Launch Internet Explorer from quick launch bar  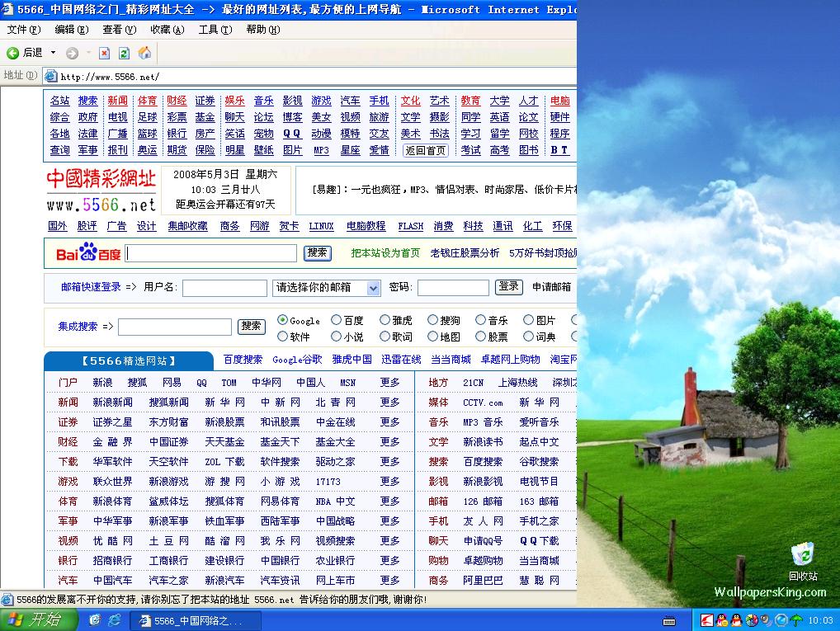click(114, 619)
